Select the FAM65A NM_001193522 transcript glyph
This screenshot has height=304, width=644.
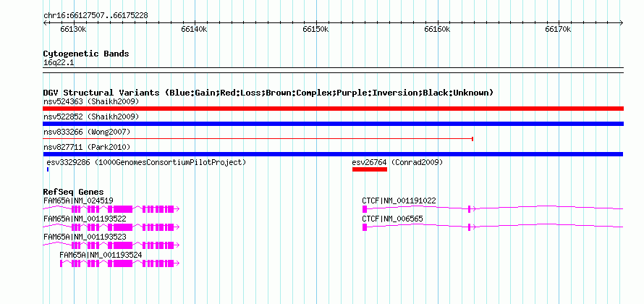[111, 227]
